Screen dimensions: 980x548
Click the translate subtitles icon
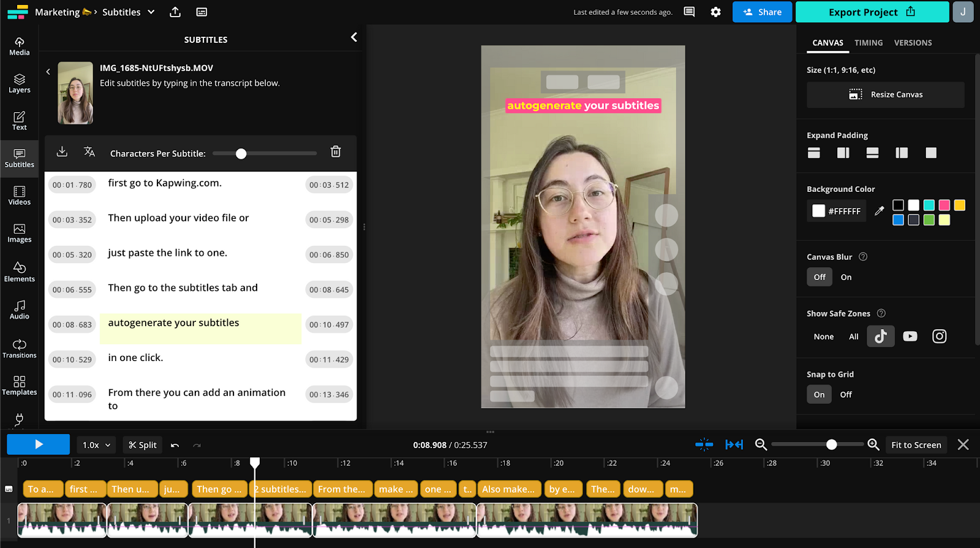[89, 152]
